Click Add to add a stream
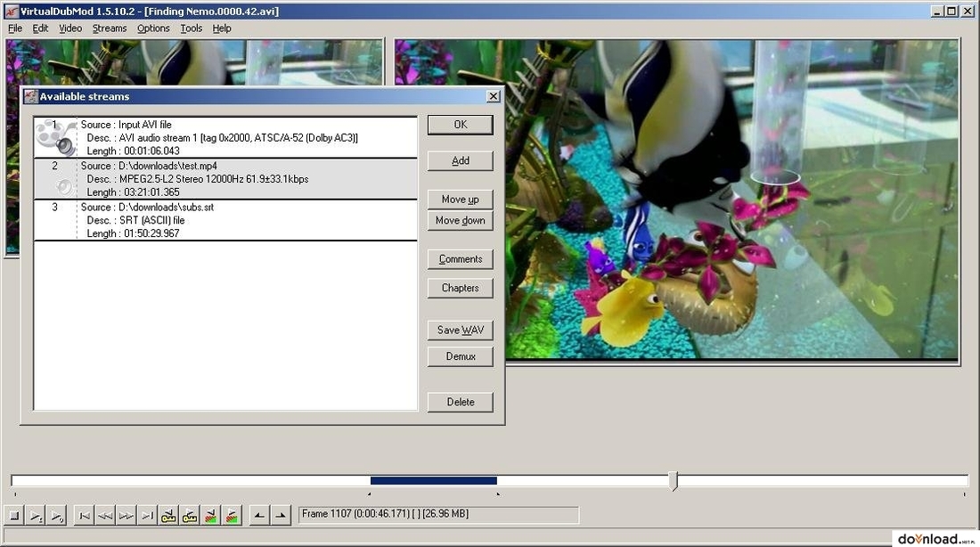Screen dimensions: 980x547 point(460,160)
